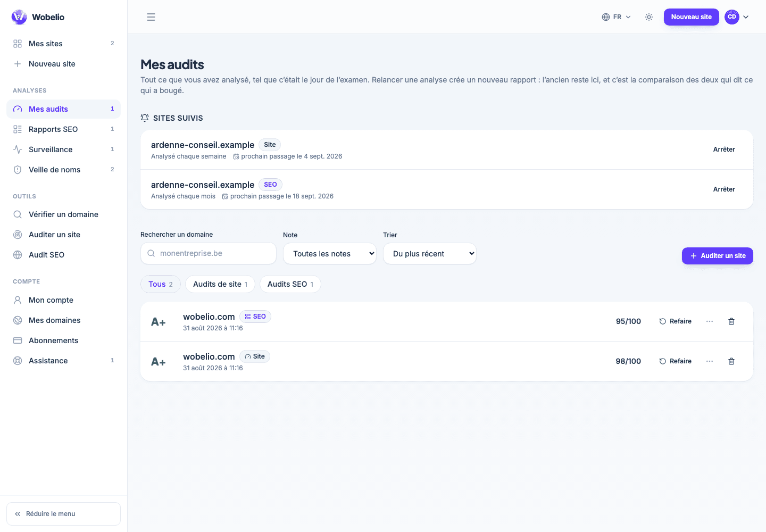Viewport: 766px width, 532px height.
Task: Switch theme with the sun icon
Action: point(649,17)
